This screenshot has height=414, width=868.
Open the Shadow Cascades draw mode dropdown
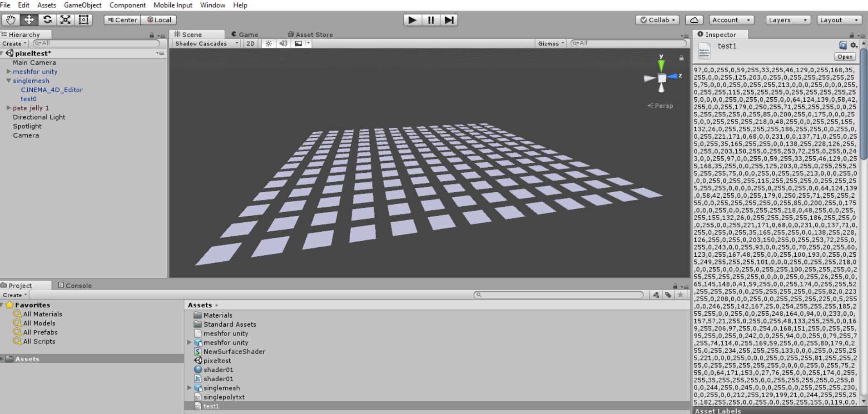[207, 44]
